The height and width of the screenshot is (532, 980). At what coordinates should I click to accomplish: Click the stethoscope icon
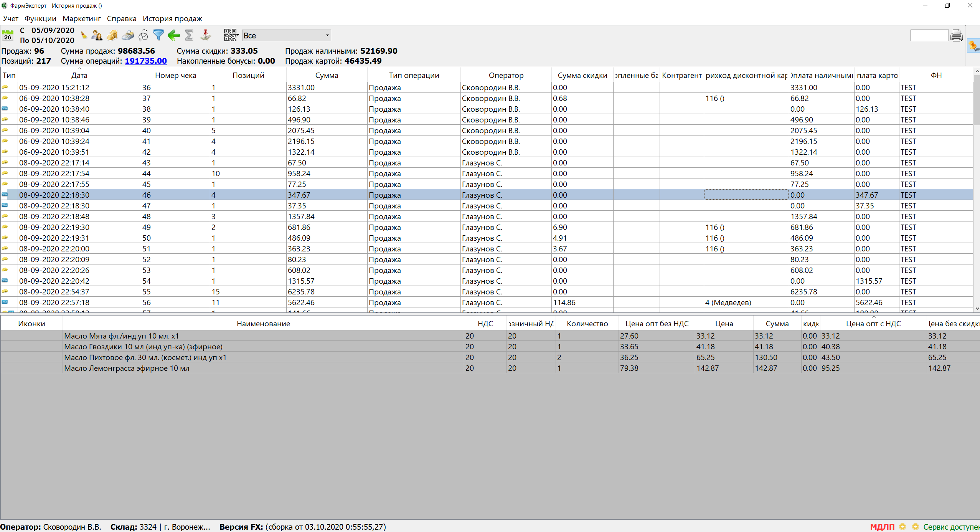[143, 36]
